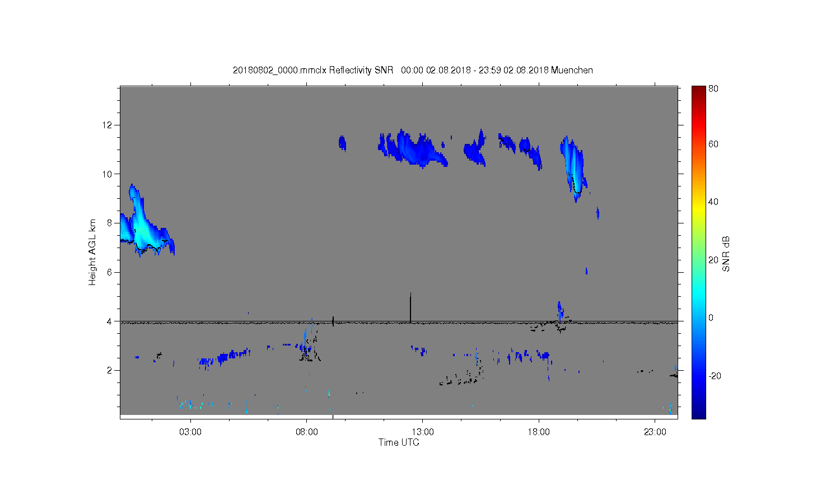Click the '-20' colorbar value label
Viewport: 840px width, 504px height.
point(715,376)
